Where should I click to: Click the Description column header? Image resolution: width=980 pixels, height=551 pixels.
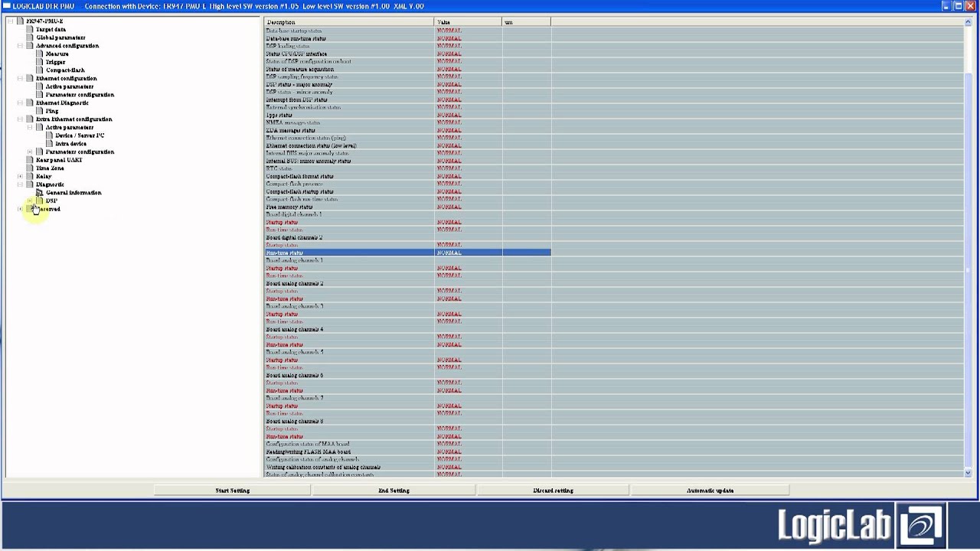(x=349, y=22)
